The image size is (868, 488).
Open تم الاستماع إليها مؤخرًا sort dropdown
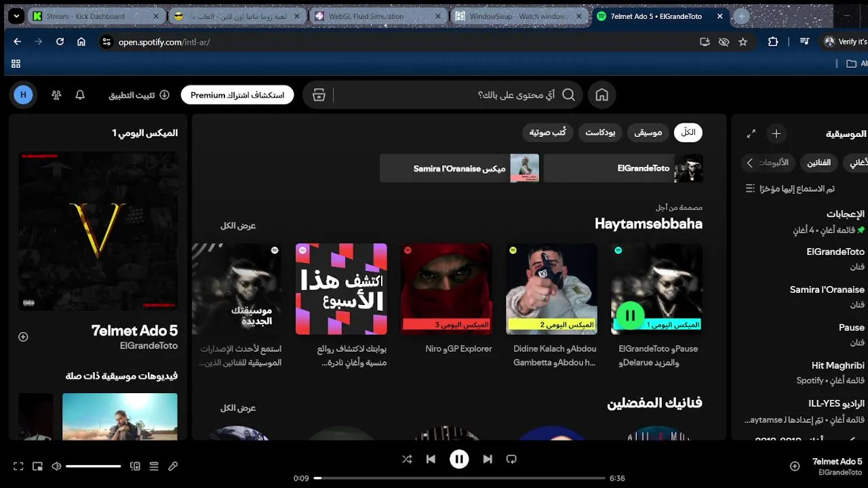[x=790, y=188]
